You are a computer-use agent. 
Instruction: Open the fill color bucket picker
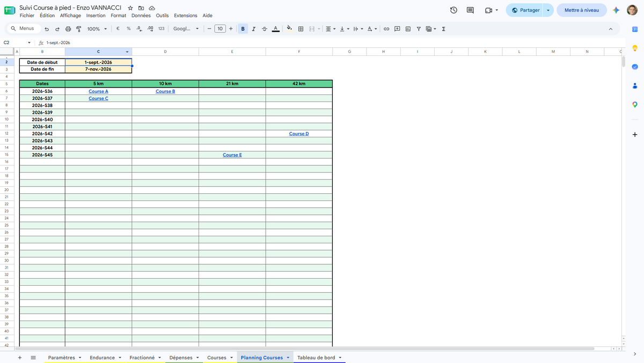[289, 29]
